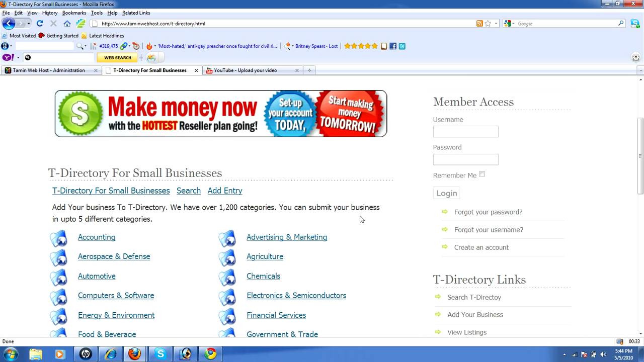Click the Reload page icon
Image resolution: width=644 pixels, height=362 pixels.
point(40,24)
